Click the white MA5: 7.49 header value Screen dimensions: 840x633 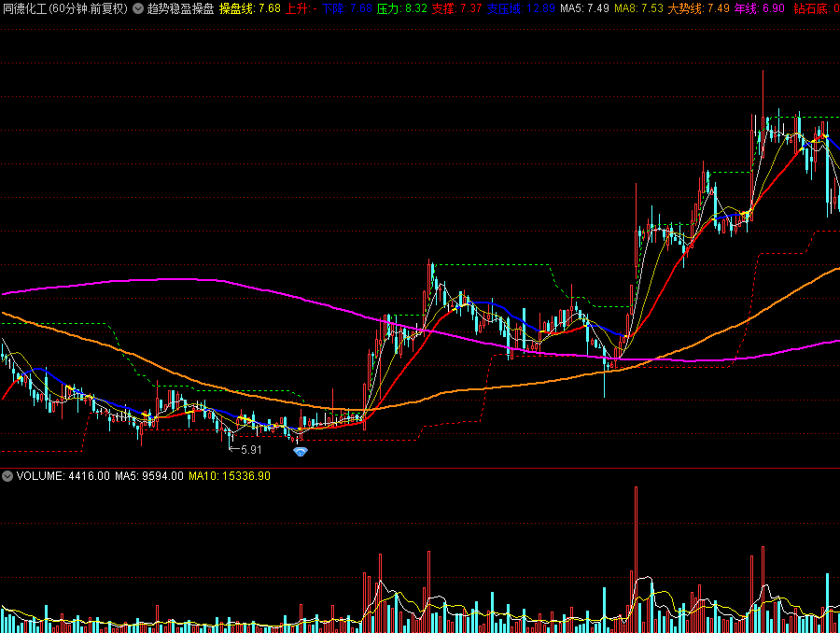(584, 8)
